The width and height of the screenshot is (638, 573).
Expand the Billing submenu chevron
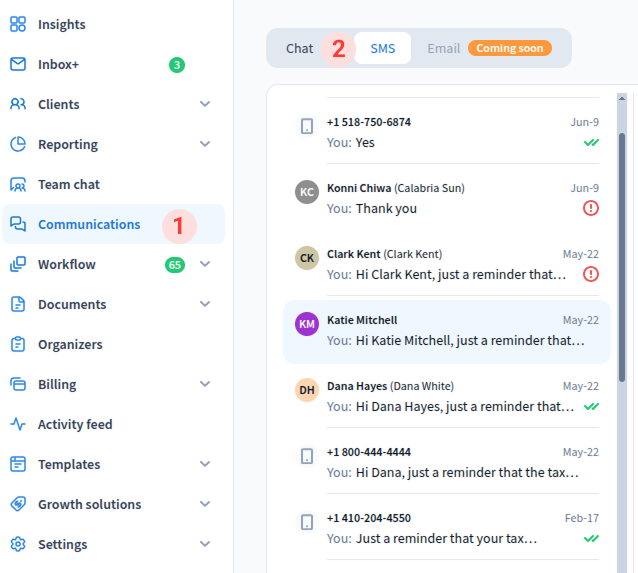(205, 384)
